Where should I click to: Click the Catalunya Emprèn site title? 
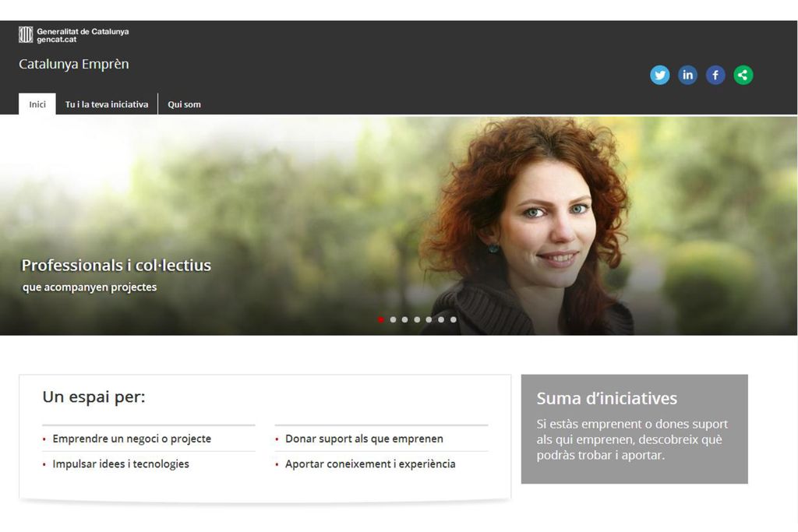pos(74,64)
